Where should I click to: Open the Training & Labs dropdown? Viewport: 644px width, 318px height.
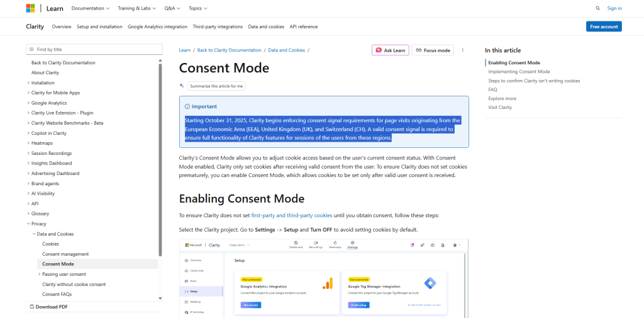138,8
